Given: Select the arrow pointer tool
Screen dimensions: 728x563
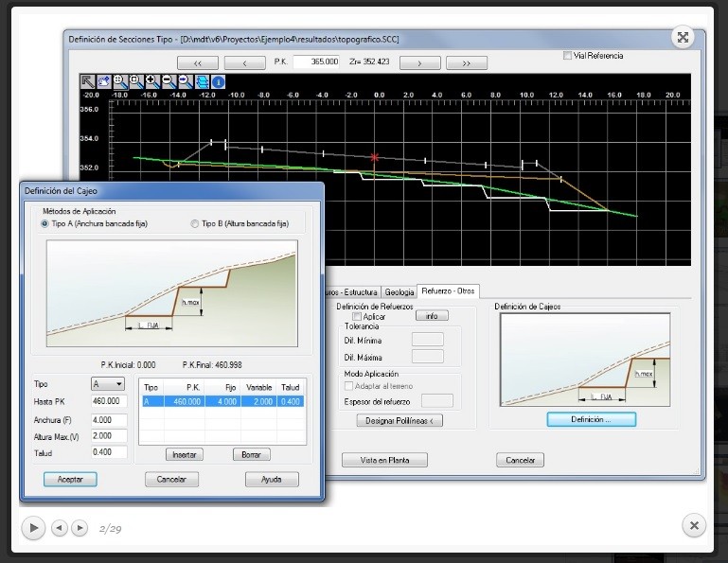Looking at the screenshot, I should [87, 82].
